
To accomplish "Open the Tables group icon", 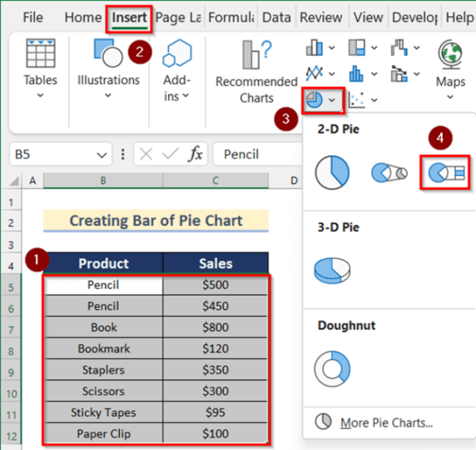I will click(41, 53).
